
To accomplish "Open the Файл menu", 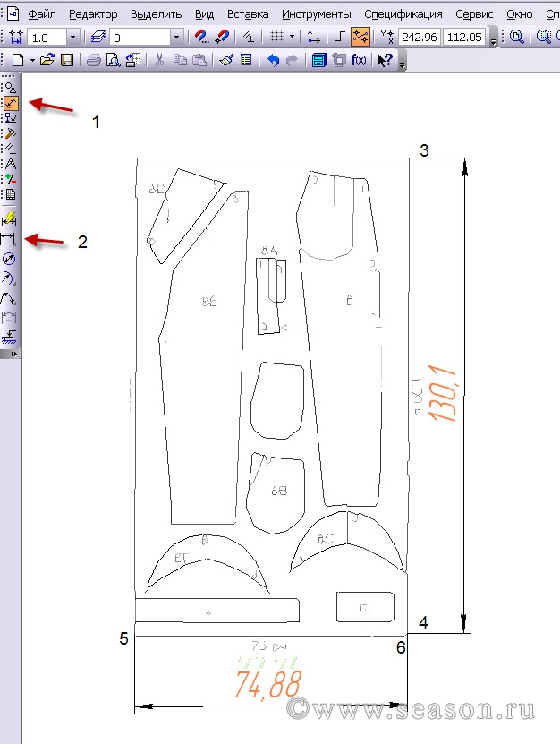I will (42, 14).
